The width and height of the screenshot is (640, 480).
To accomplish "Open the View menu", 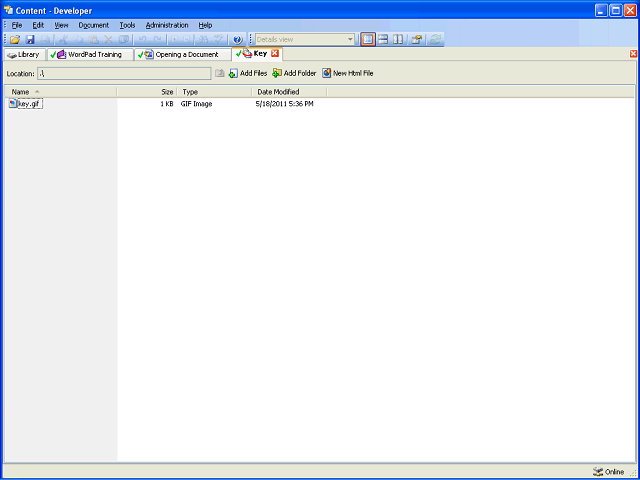I will 61,25.
